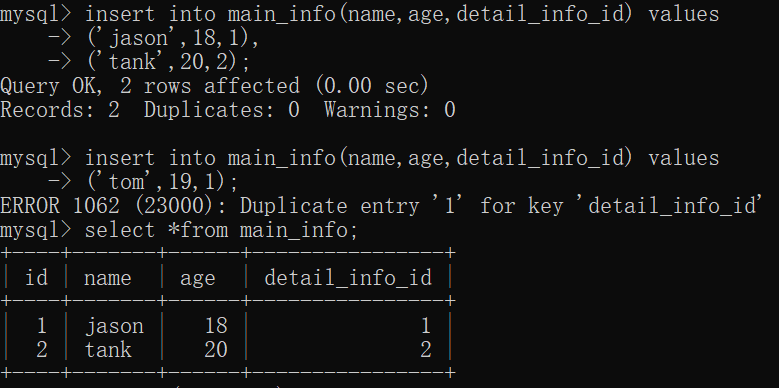Click the 'name' column header
Viewport: 779px width, 388px height.
[108, 278]
